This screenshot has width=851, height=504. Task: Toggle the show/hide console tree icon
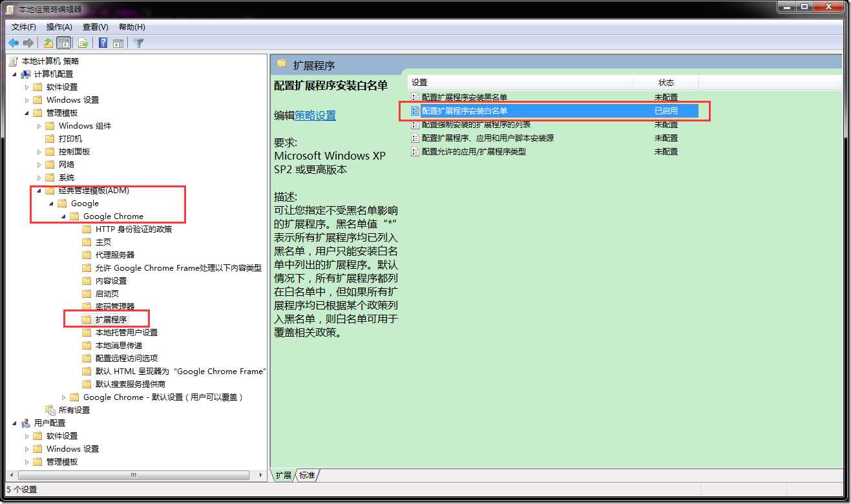click(64, 43)
